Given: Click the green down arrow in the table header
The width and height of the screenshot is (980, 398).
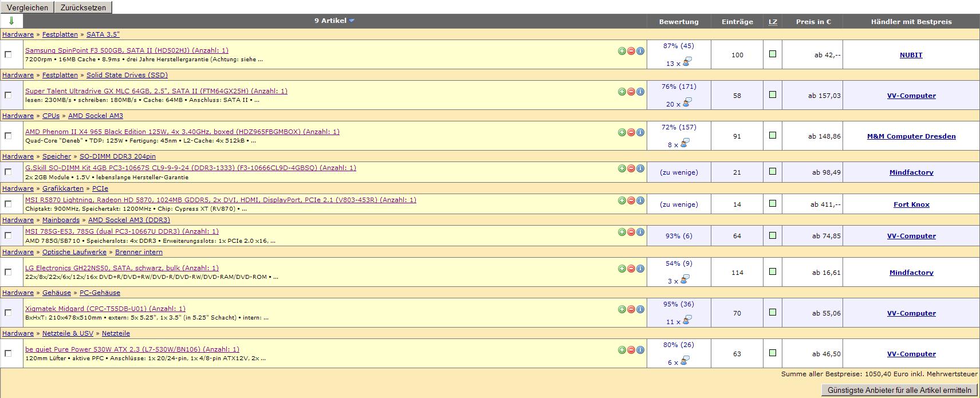Looking at the screenshot, I should click(x=11, y=21).
